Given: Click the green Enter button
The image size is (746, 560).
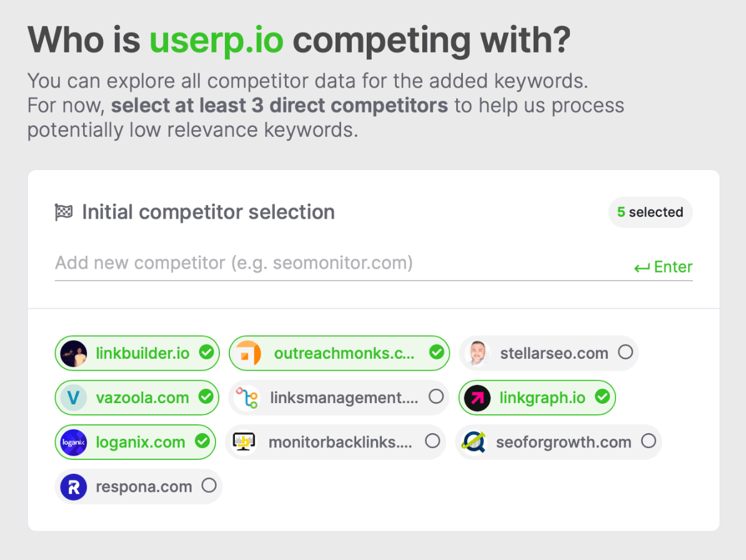Looking at the screenshot, I should coord(664,267).
